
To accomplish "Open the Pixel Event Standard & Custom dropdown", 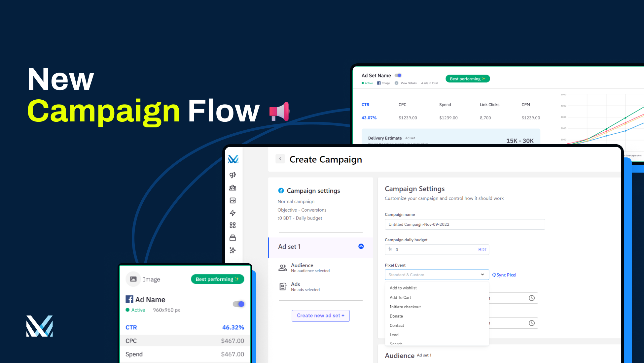I will pos(437,275).
